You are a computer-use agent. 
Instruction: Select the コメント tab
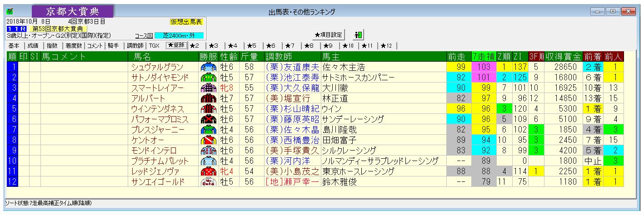pos(95,46)
